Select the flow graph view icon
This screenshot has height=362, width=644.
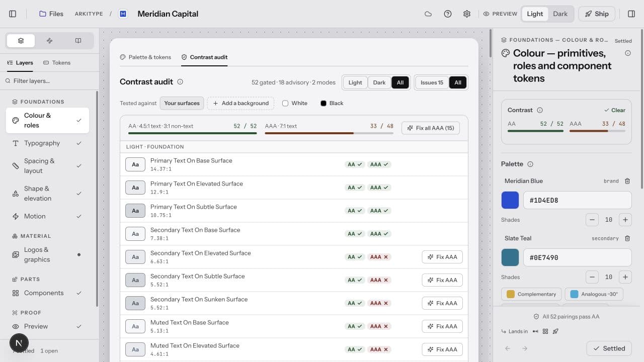49,41
